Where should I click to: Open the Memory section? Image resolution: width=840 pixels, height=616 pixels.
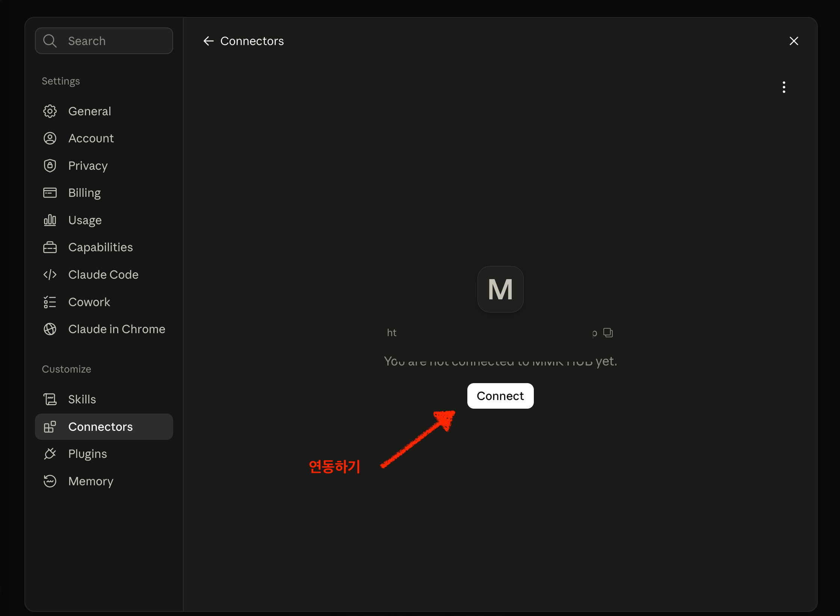pyautogui.click(x=104, y=481)
